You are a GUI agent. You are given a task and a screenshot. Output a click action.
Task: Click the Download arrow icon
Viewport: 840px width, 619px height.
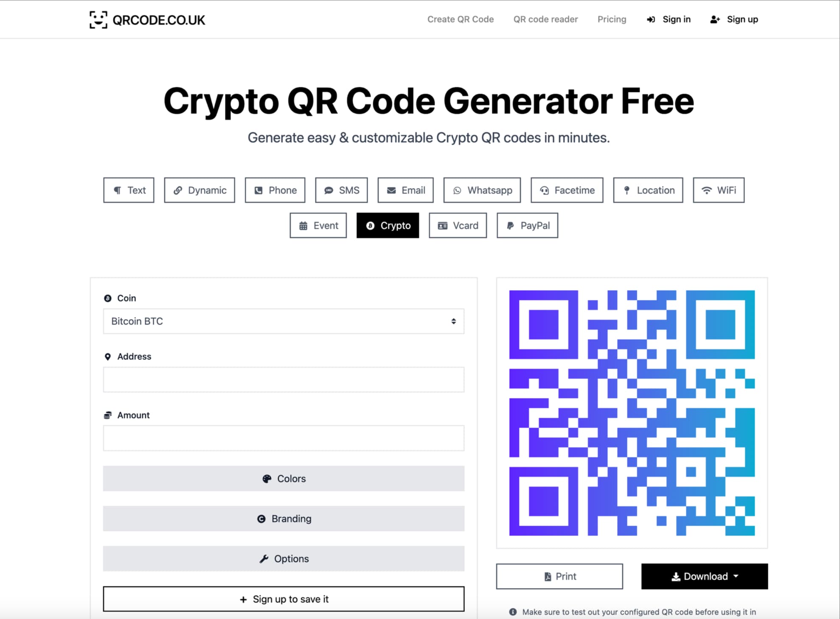(x=676, y=576)
